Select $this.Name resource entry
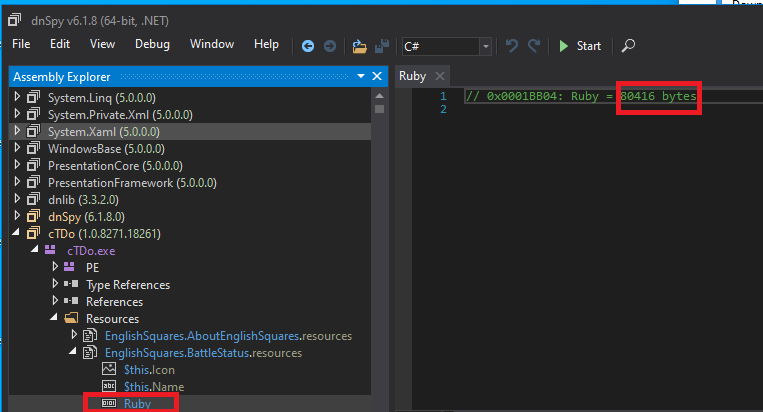 (x=154, y=387)
